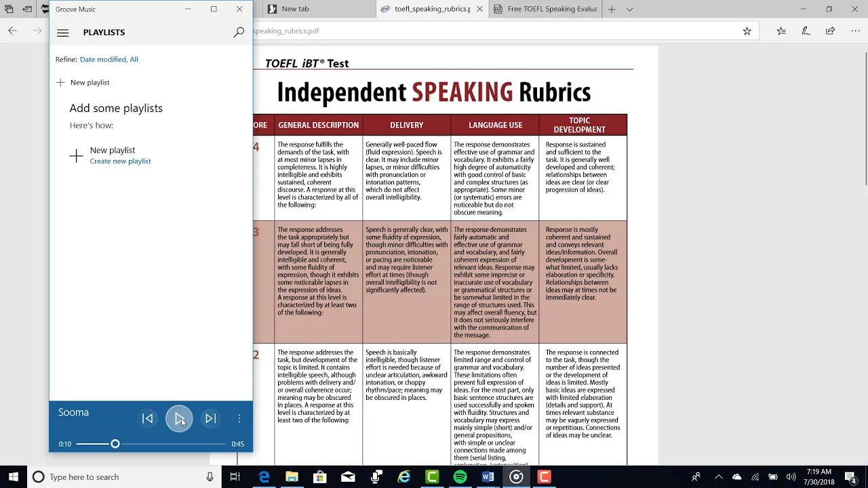
Task: Click the taskbar volume icon
Action: click(791, 477)
